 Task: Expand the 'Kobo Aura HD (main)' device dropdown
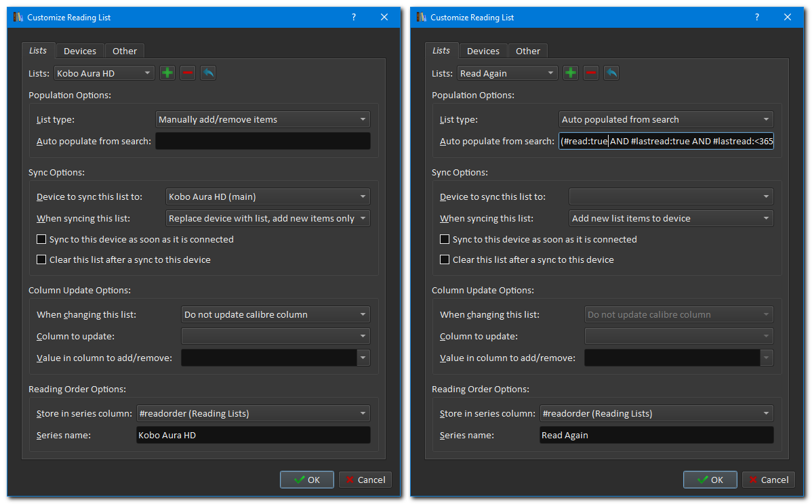pos(268,197)
